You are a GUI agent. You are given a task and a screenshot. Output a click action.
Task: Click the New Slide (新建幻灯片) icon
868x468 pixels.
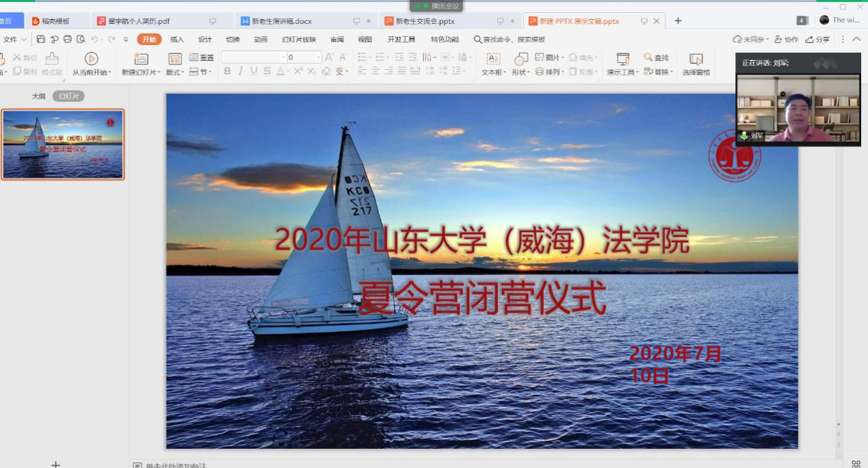point(141,60)
